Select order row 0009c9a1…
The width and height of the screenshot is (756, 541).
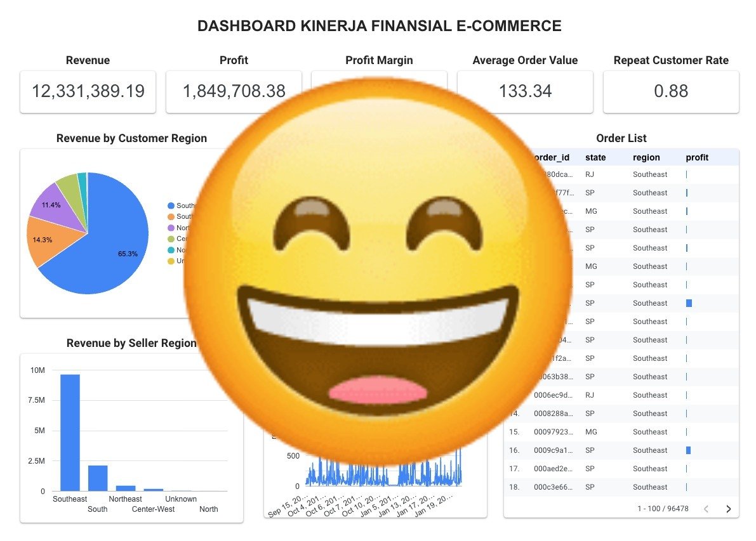[621, 450]
